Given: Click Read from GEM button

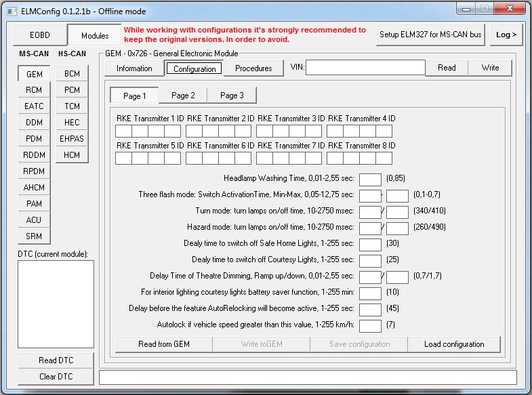Looking at the screenshot, I should pos(164,344).
